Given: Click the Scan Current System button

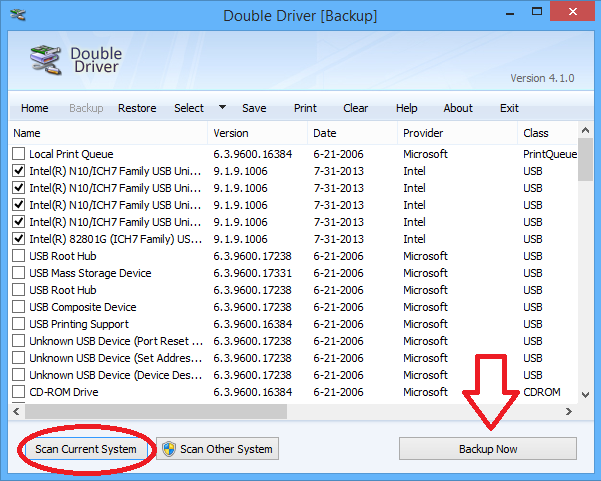Looking at the screenshot, I should click(x=86, y=449).
